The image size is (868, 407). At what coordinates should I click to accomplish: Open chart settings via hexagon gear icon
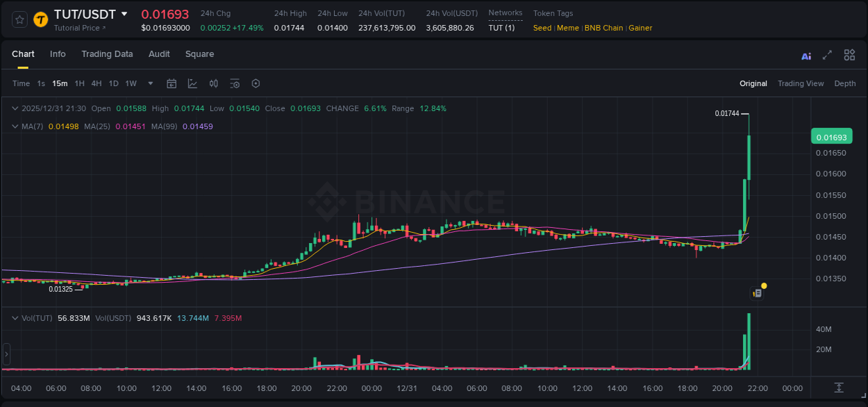coord(256,83)
